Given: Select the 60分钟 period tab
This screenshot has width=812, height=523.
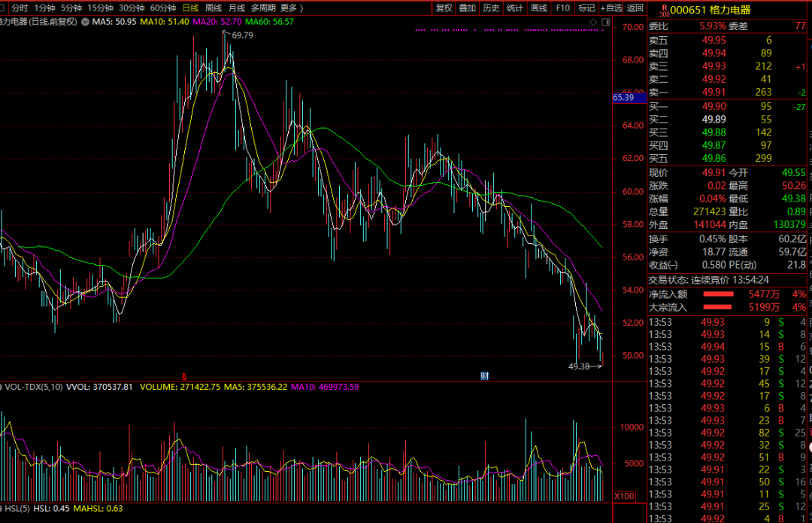Looking at the screenshot, I should [x=163, y=8].
